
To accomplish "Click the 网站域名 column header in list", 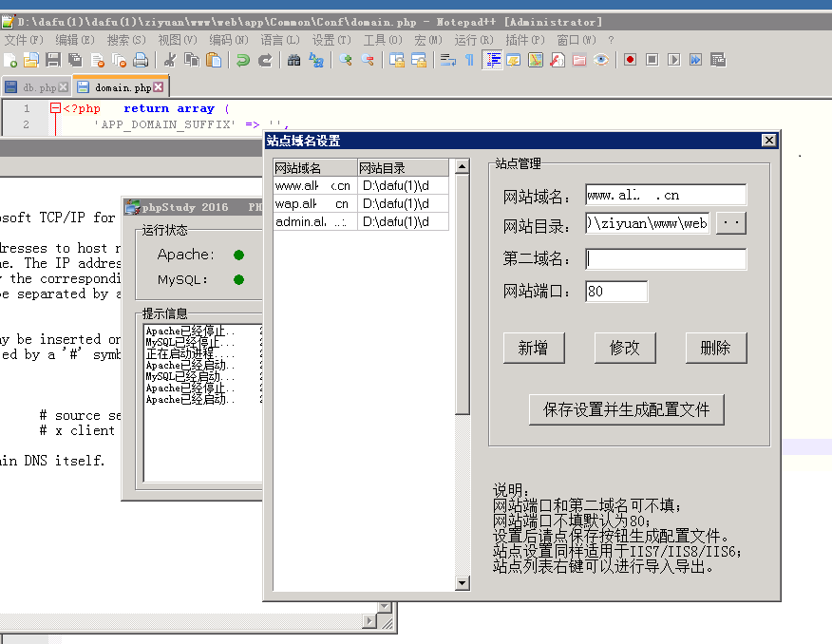I will 315,168.
